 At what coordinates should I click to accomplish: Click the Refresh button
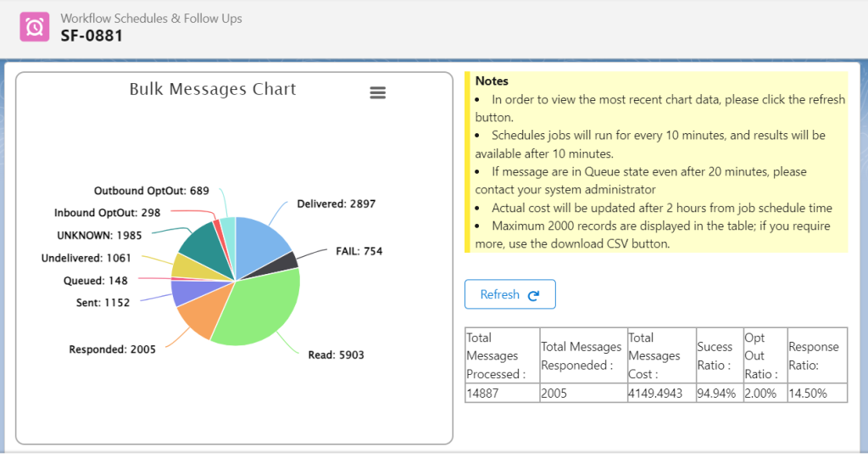509,294
